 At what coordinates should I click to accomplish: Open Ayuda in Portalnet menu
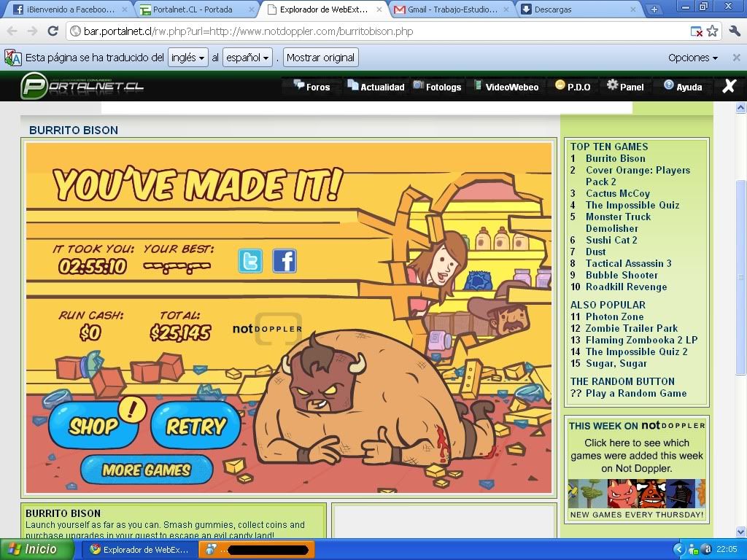(x=683, y=87)
